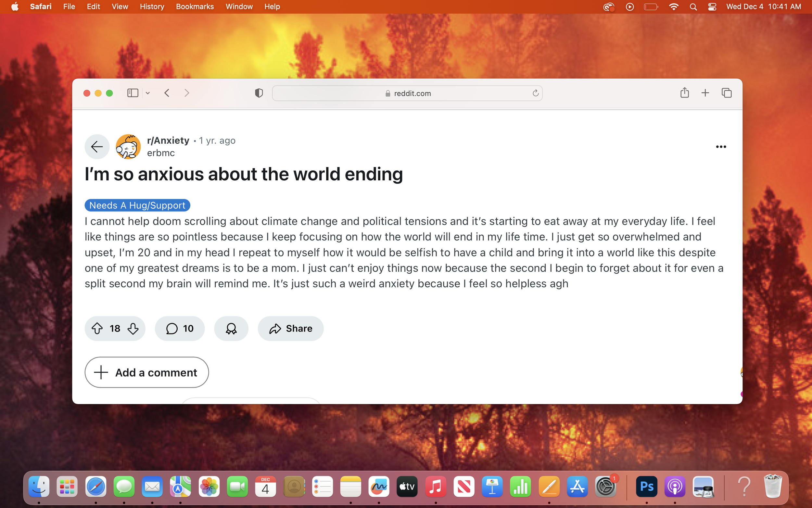Reload the reddit.com page
812x508 pixels.
pyautogui.click(x=535, y=93)
